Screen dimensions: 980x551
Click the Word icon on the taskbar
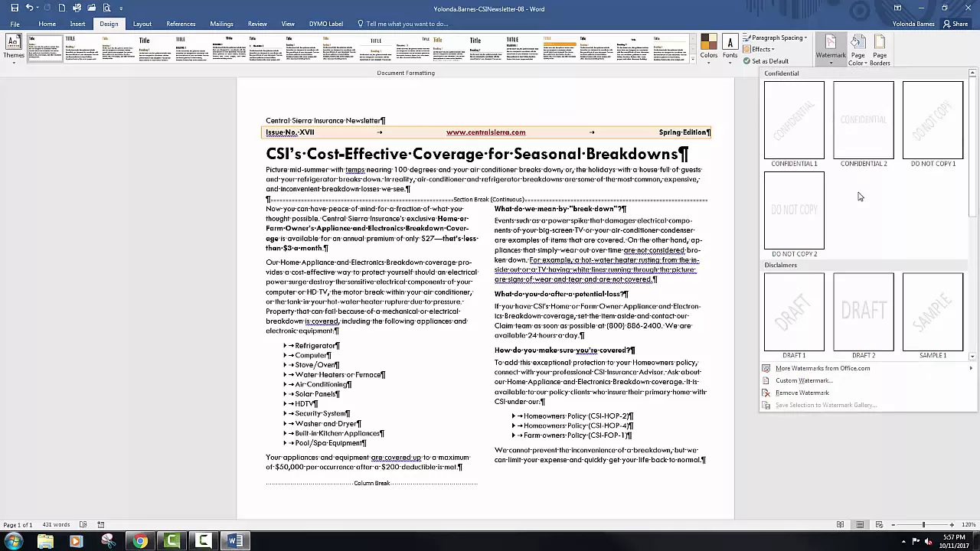(x=235, y=541)
